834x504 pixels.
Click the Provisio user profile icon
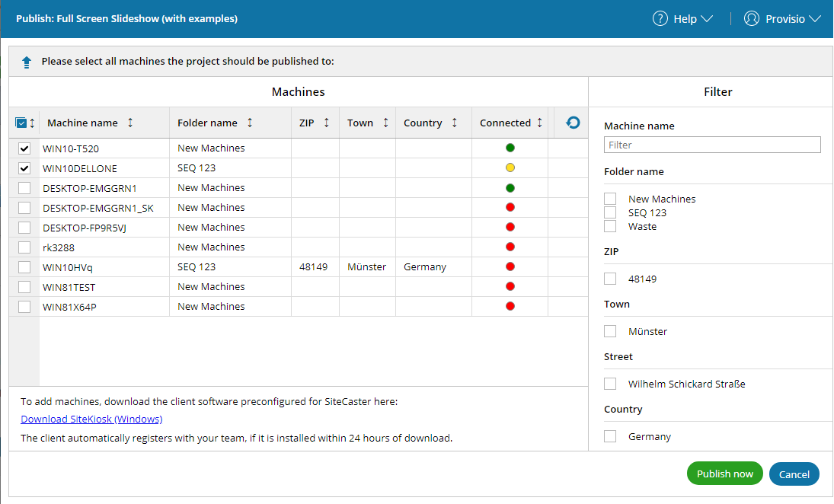pyautogui.click(x=752, y=19)
